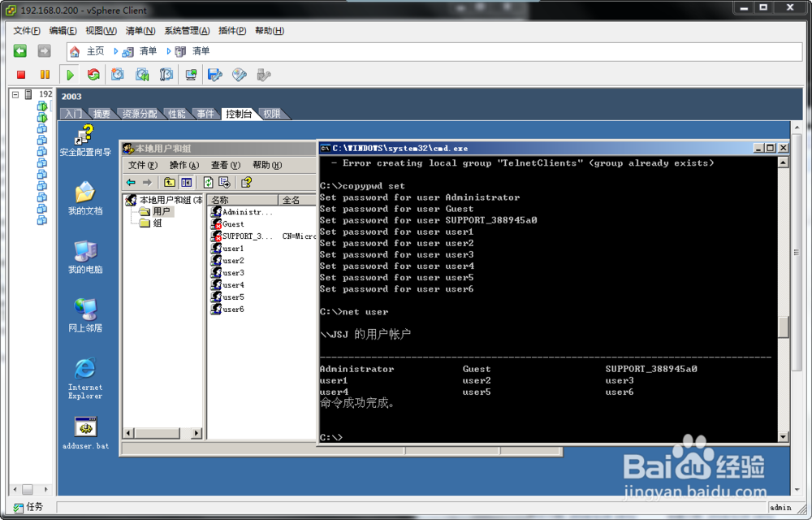Screen dimensions: 812x520
Task: Open 操作(A) menu in 本地用户和组
Action: [x=184, y=165]
